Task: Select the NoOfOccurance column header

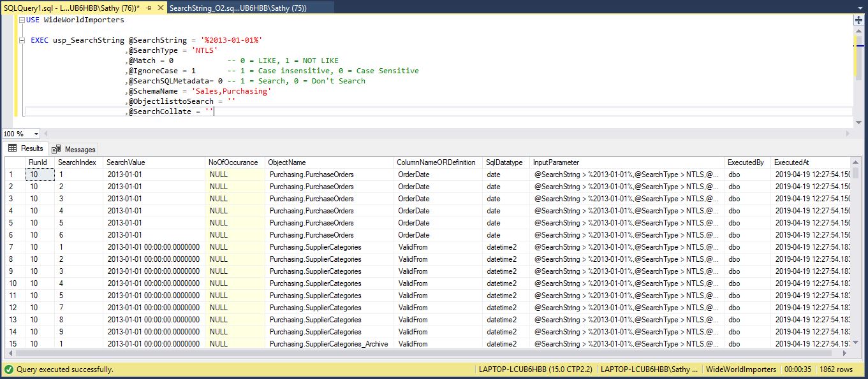Action: pyautogui.click(x=235, y=162)
